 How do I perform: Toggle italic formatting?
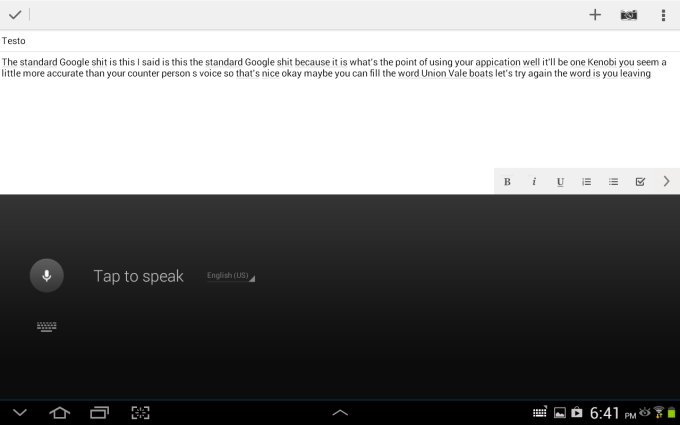click(534, 182)
